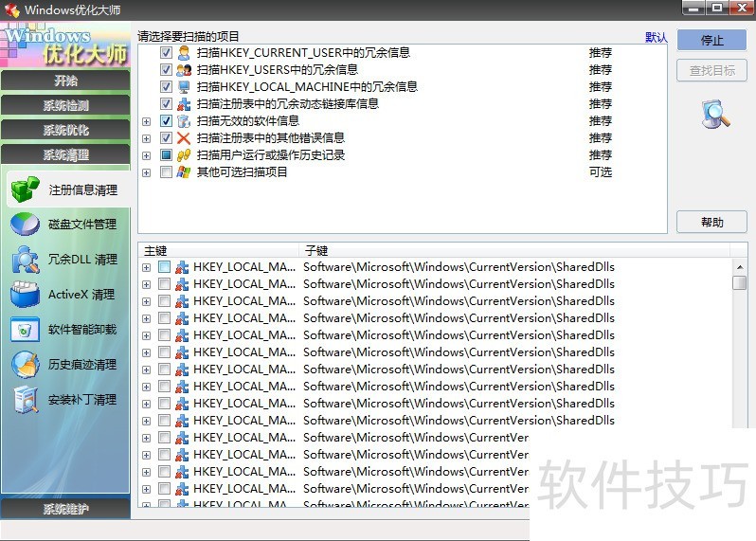Expand the fourth HKEY_LOCAL_MA result row
Viewport: 756px width, 541px height.
(x=147, y=318)
